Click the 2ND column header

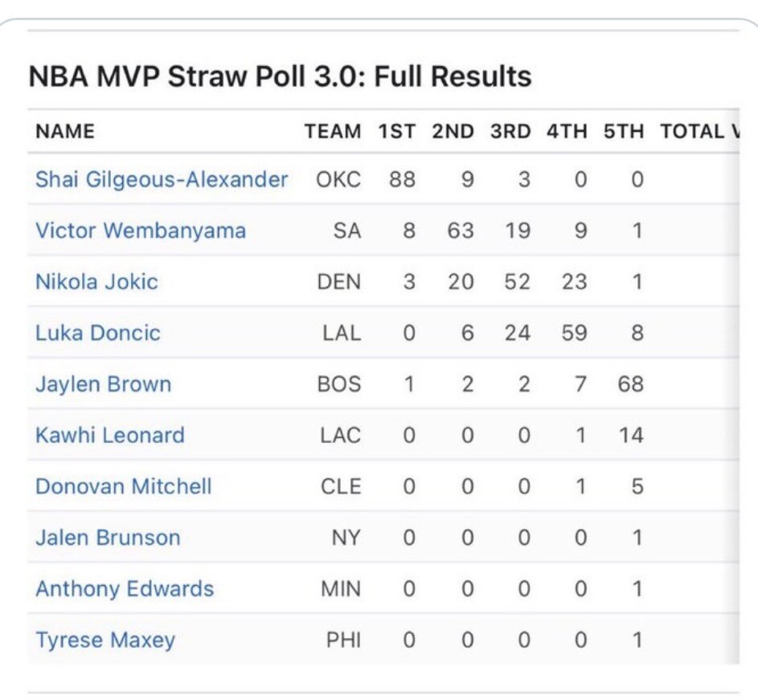pos(453,131)
